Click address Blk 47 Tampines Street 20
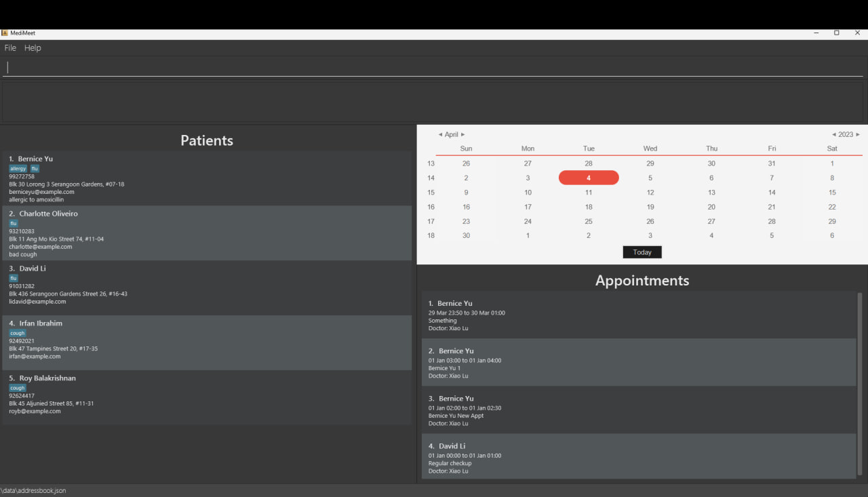The image size is (868, 497). [x=53, y=349]
